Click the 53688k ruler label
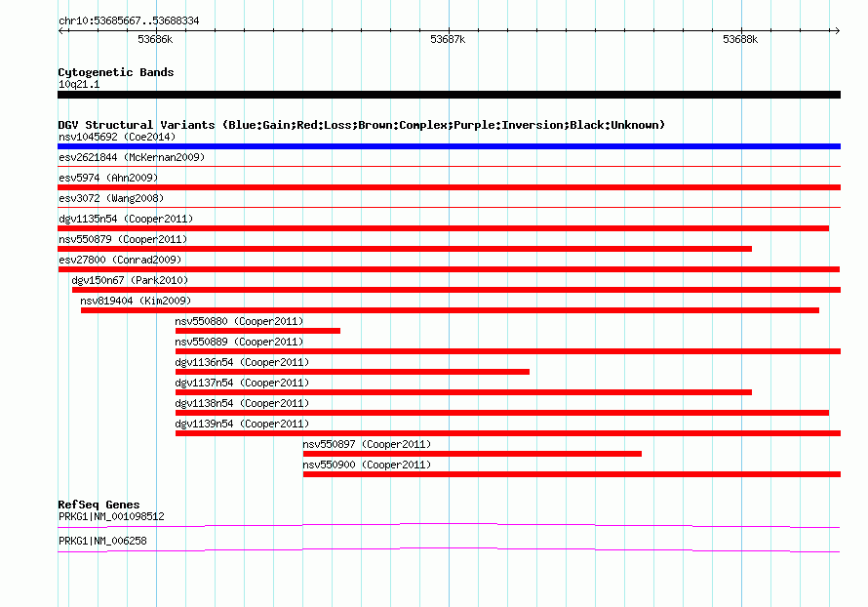 740,39
